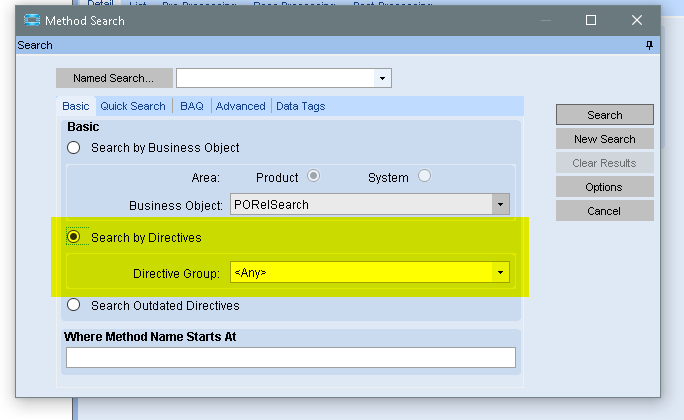Screen dimensions: 684x420
Task: Click the Options button
Action: [x=604, y=187]
